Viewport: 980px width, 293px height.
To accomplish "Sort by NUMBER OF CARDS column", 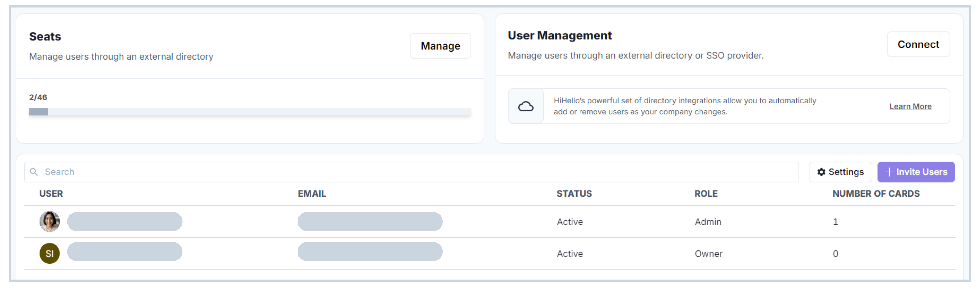I will (x=876, y=194).
